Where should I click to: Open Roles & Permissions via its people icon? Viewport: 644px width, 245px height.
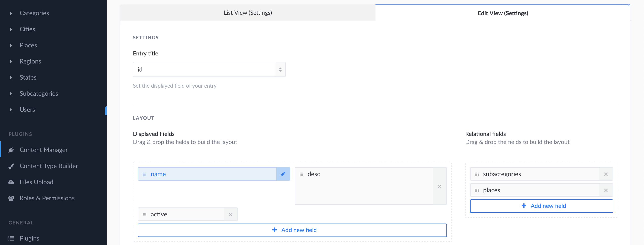pos(11,198)
